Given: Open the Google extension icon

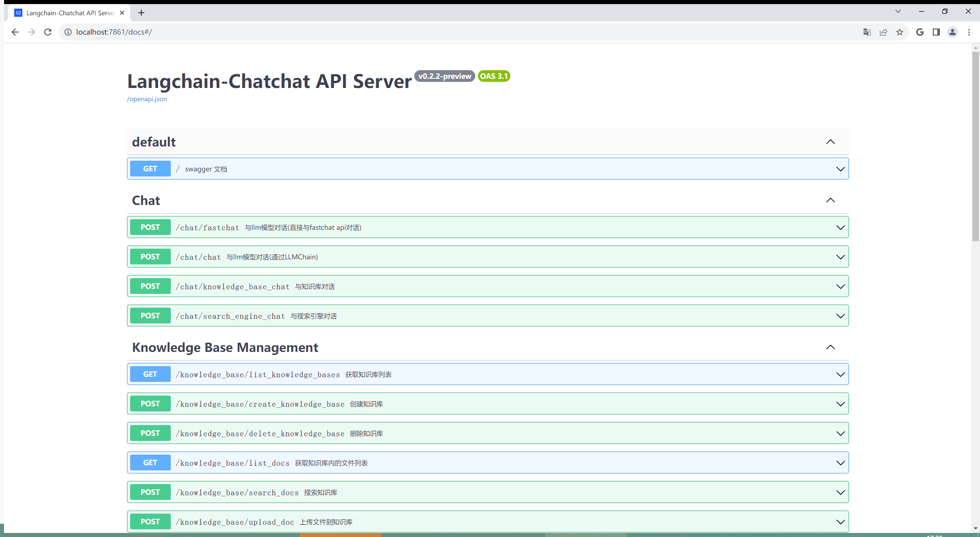Looking at the screenshot, I should point(920,32).
